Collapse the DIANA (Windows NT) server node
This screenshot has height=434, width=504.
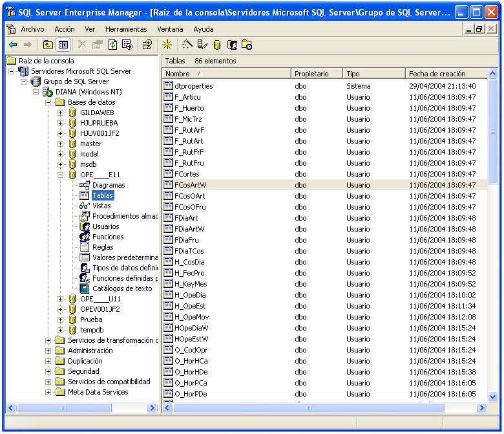coord(36,92)
